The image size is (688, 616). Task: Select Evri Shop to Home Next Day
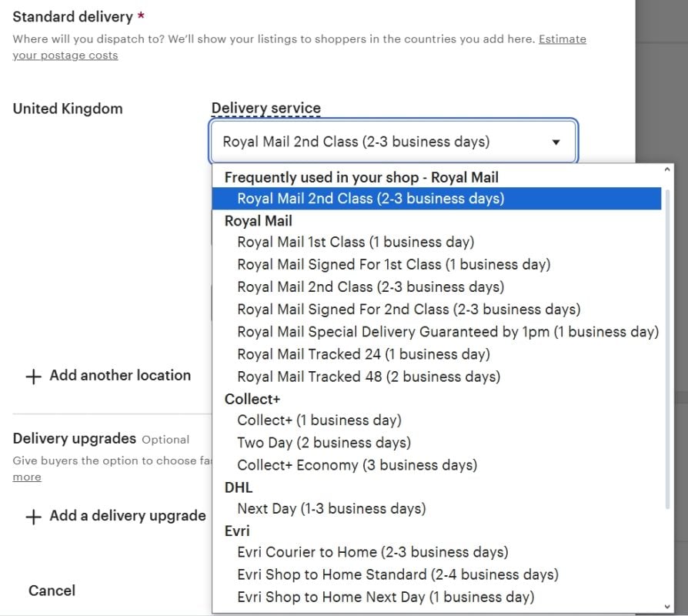click(386, 597)
